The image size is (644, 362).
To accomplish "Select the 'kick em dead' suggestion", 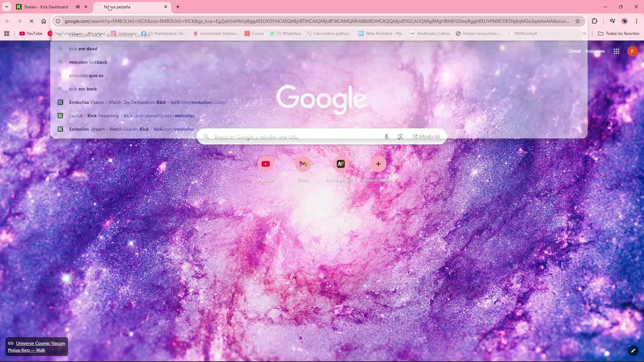I will coord(318,49).
